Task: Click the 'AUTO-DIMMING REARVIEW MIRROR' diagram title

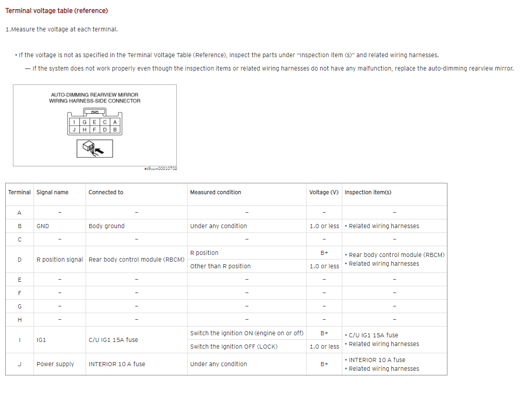Action: tap(95, 95)
